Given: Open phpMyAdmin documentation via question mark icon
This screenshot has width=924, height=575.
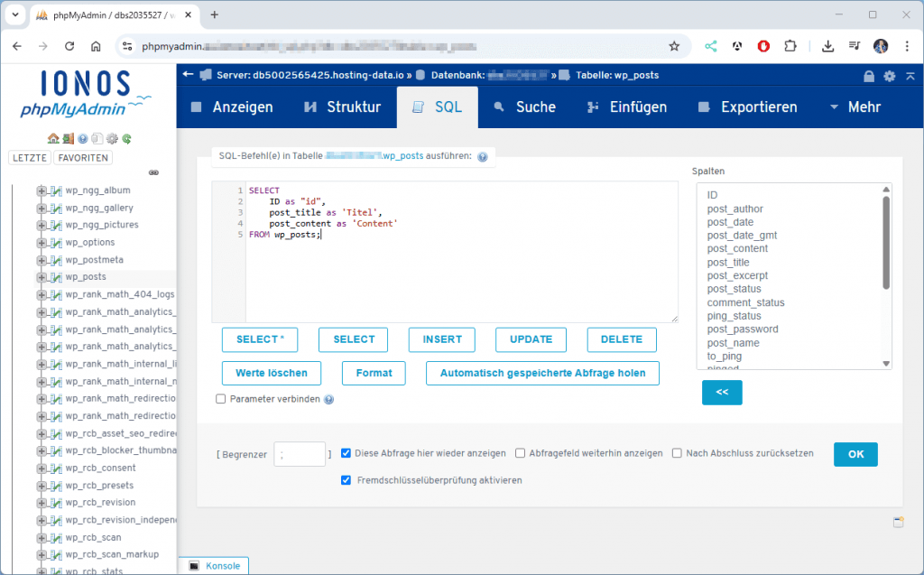Looking at the screenshot, I should pyautogui.click(x=82, y=138).
